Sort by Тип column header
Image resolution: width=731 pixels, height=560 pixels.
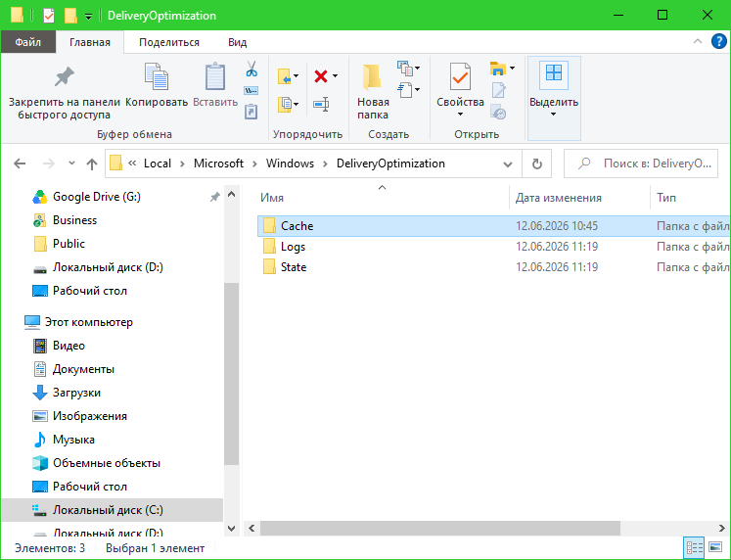point(666,198)
